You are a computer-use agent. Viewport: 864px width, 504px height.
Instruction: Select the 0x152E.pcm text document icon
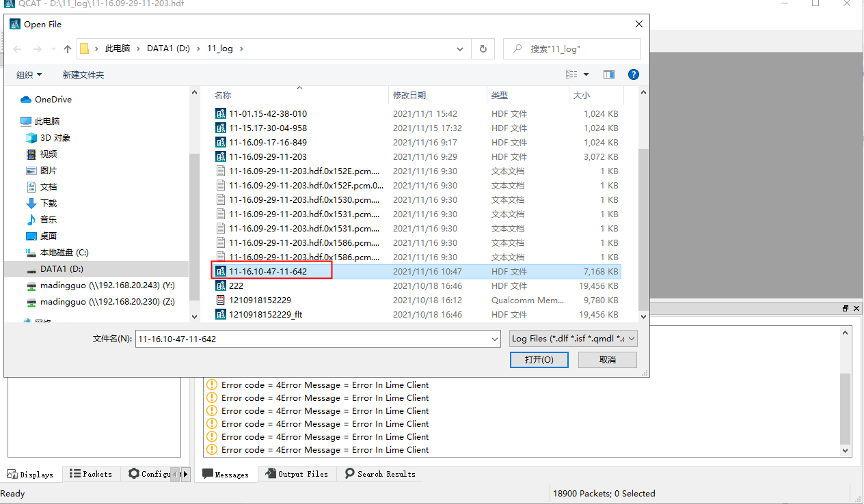pos(221,171)
